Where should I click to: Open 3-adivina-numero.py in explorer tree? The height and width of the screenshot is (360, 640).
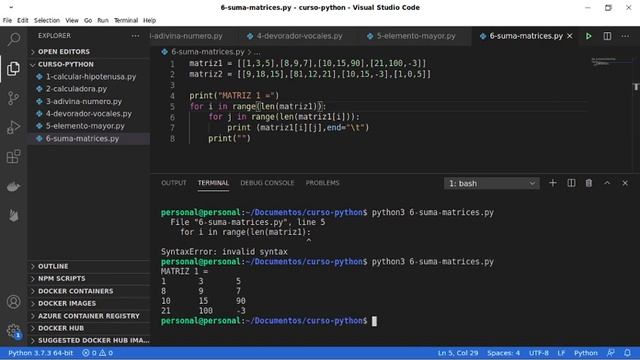[89, 101]
